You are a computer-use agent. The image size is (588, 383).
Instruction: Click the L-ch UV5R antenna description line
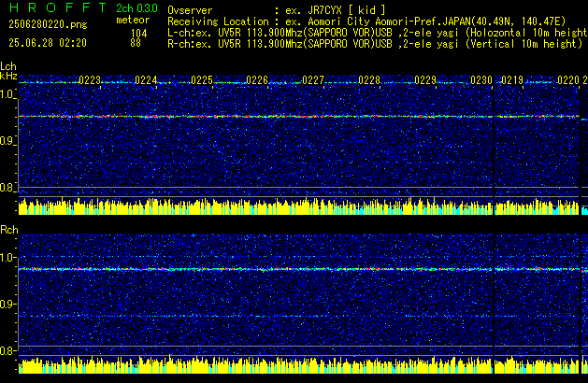pos(378,33)
